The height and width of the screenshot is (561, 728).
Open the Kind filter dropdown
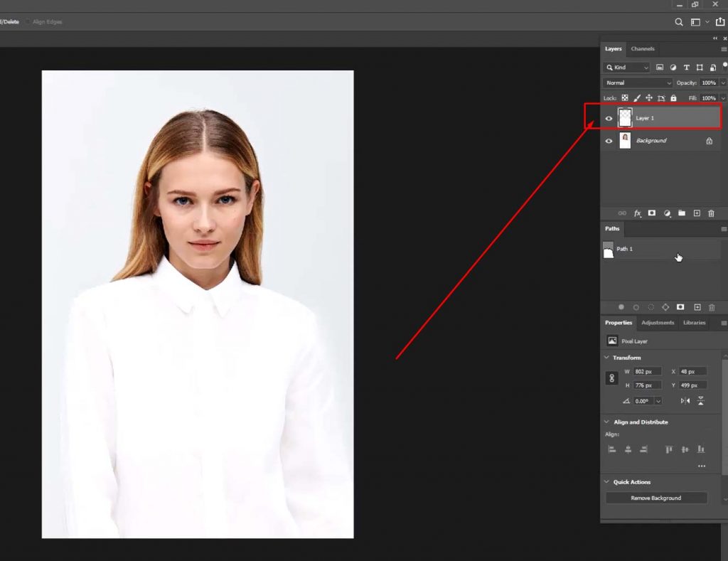click(x=626, y=67)
